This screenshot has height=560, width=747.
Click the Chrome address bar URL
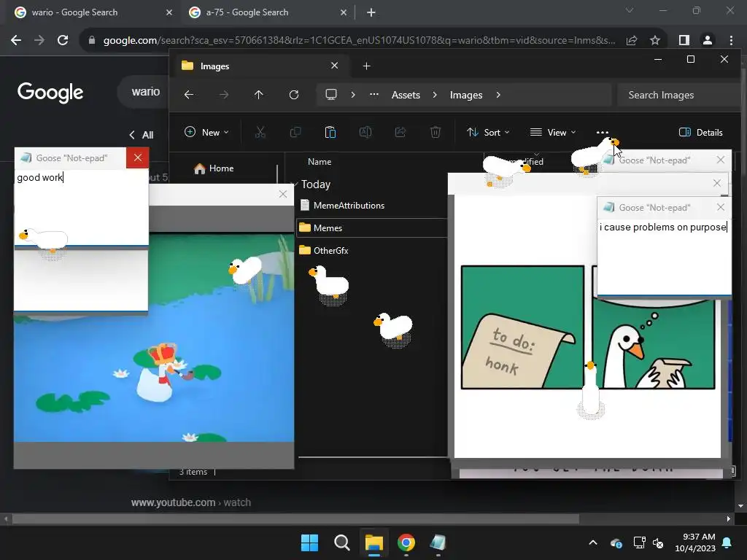pos(359,40)
